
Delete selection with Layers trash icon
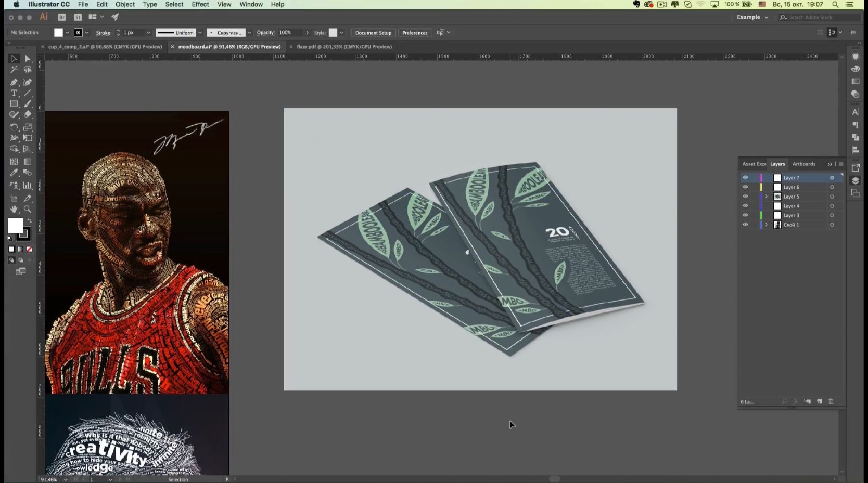[831, 401]
